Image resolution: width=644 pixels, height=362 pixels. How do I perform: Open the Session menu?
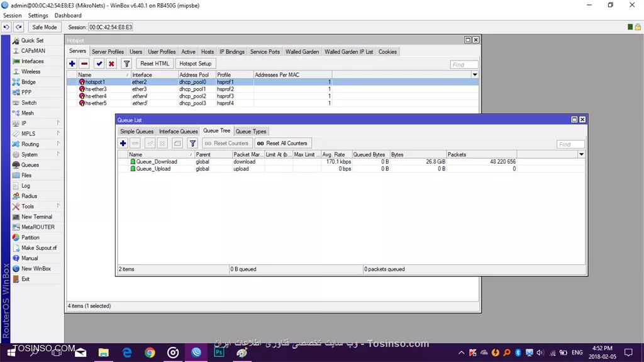point(13,15)
